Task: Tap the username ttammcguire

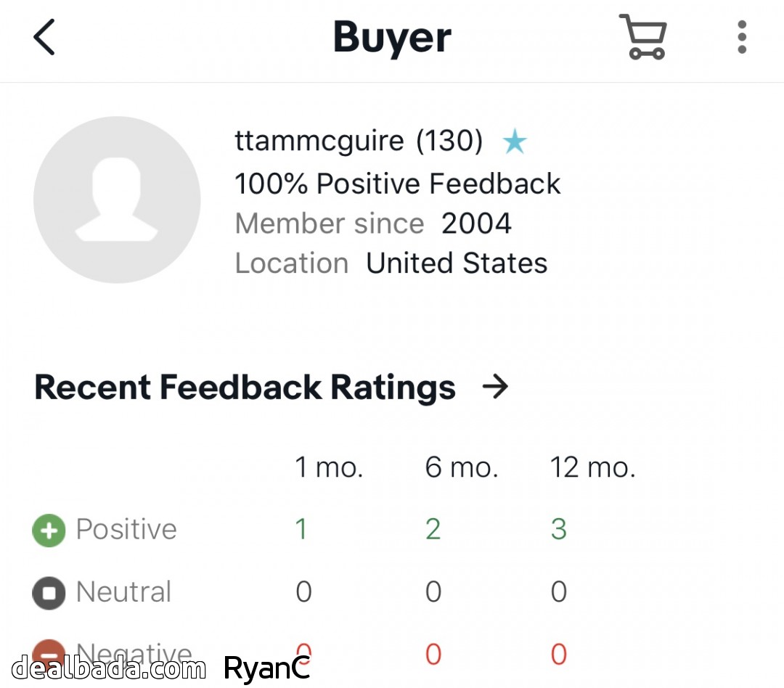Action: [319, 141]
